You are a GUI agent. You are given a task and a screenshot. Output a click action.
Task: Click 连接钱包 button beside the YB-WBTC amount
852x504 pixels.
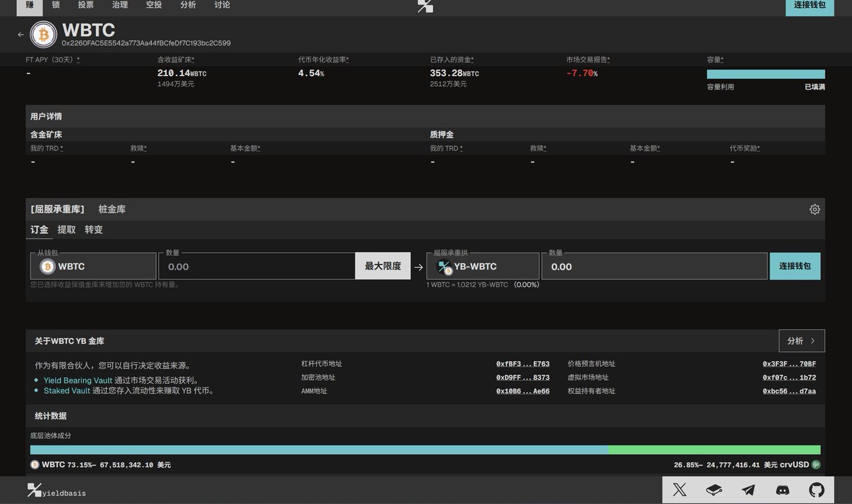tap(795, 266)
